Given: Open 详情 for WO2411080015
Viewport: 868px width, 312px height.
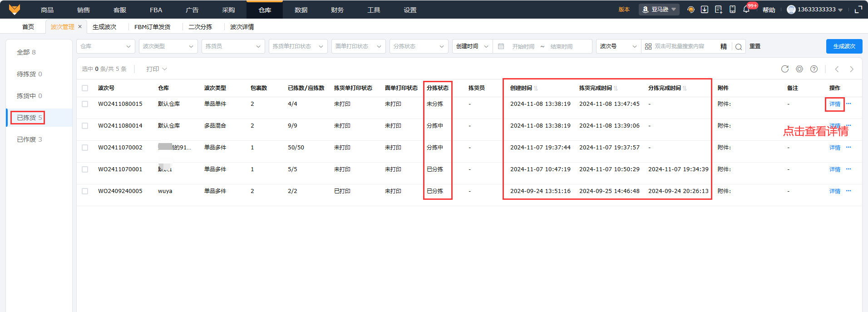Looking at the screenshot, I should pos(835,104).
